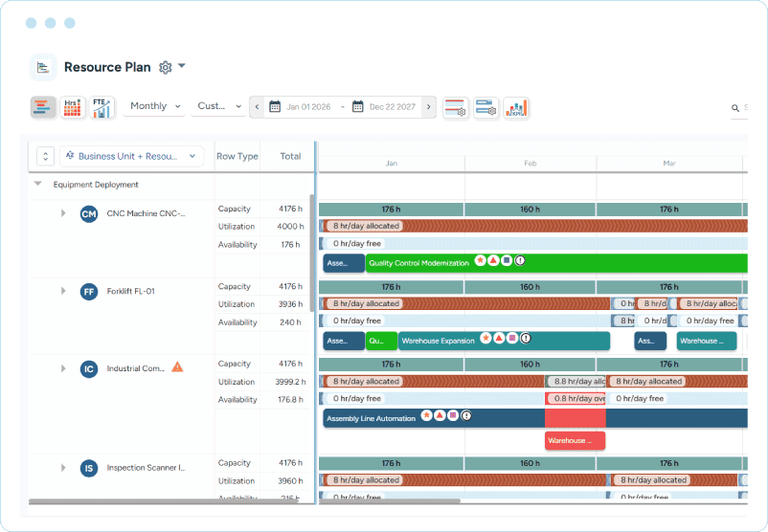Open row bar settings icon
This screenshot has width=768, height=532.
455,107
